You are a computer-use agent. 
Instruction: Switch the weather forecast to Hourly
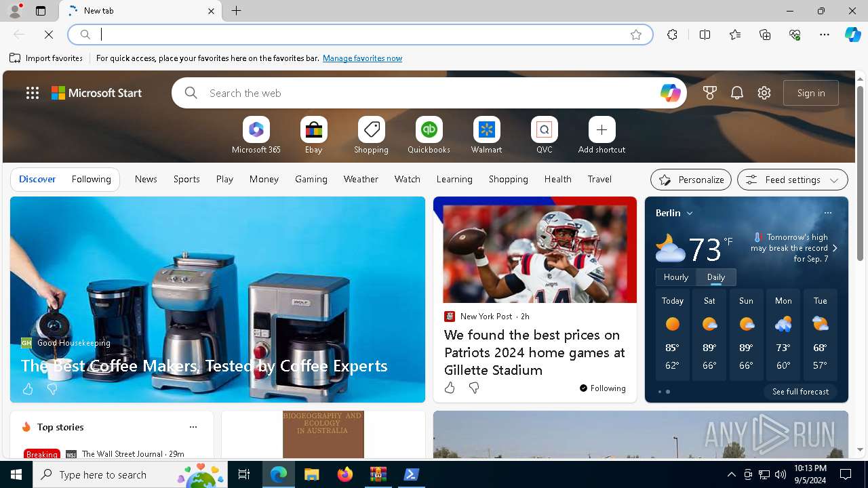[x=676, y=277]
